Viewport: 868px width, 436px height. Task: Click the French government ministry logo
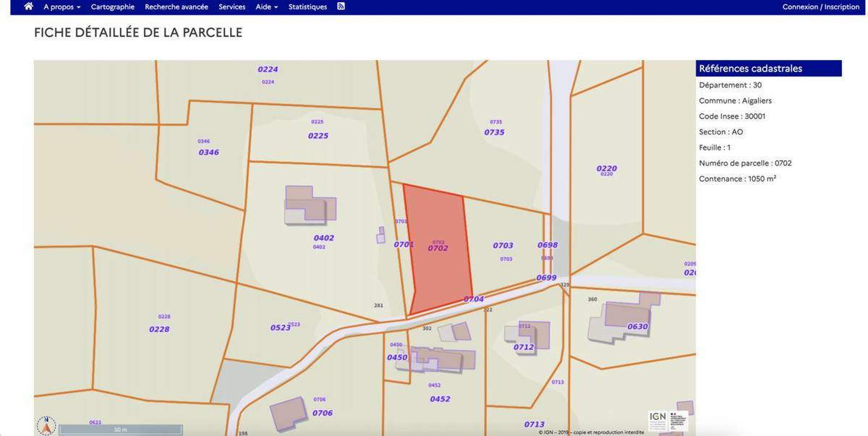tap(678, 420)
